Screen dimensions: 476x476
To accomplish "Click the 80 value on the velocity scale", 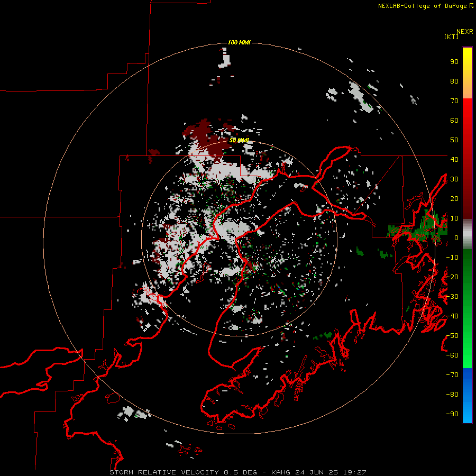I will coord(454,81).
